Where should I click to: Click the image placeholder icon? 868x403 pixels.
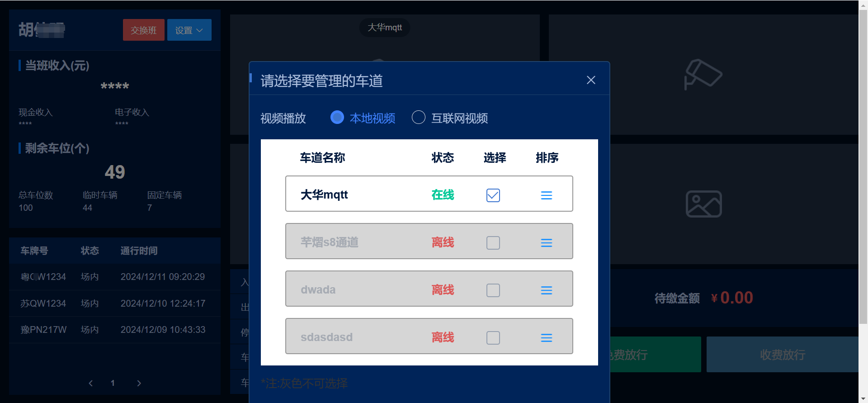point(704,204)
